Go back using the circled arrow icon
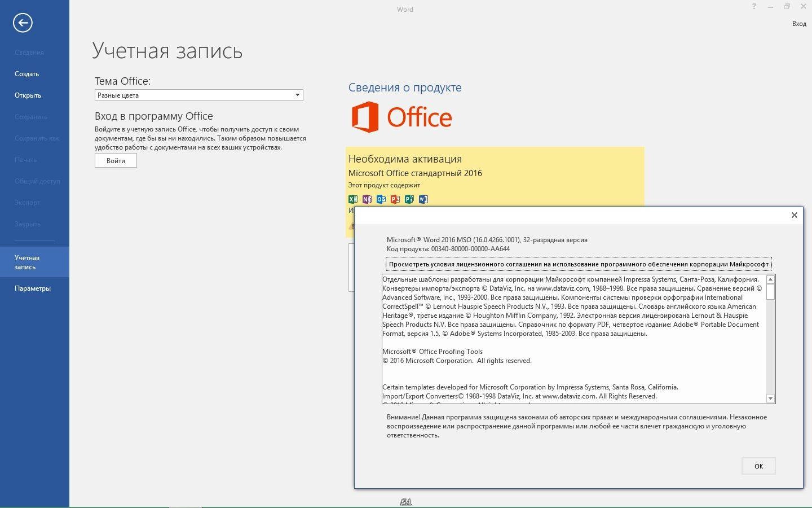 coord(23,23)
